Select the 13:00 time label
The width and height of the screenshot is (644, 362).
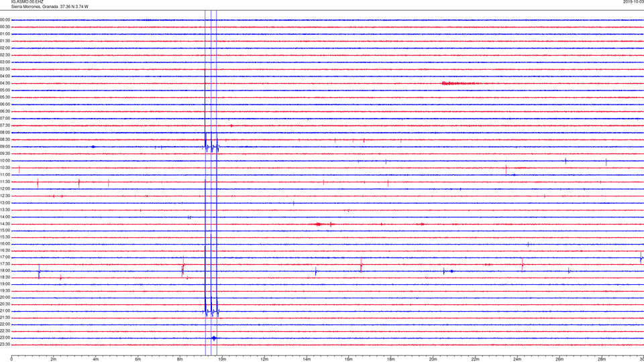pyautogui.click(x=5, y=202)
